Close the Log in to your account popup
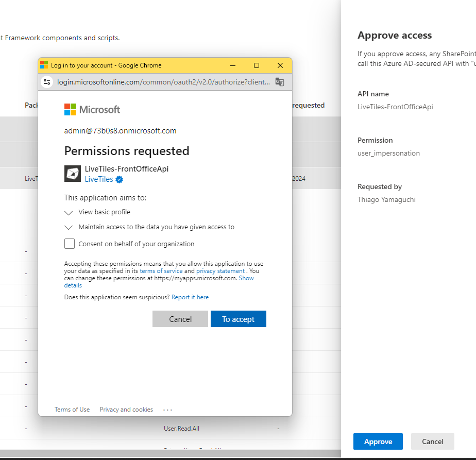476x460 pixels. point(280,65)
